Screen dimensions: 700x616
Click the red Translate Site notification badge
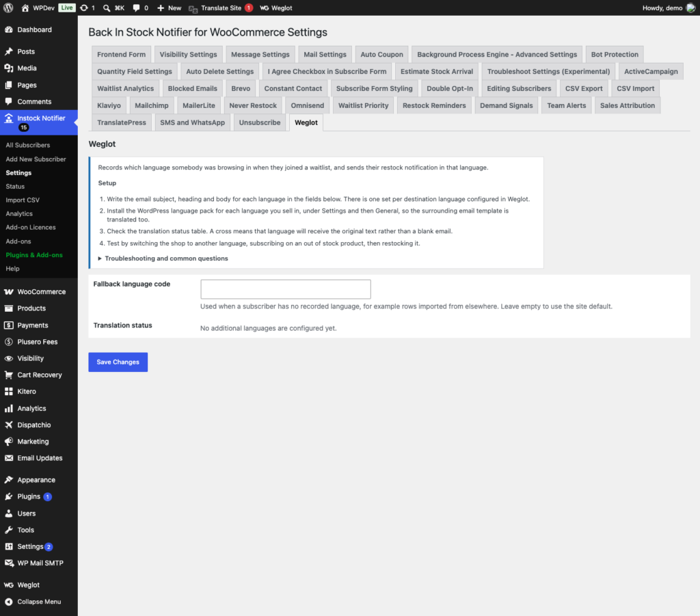pyautogui.click(x=249, y=8)
